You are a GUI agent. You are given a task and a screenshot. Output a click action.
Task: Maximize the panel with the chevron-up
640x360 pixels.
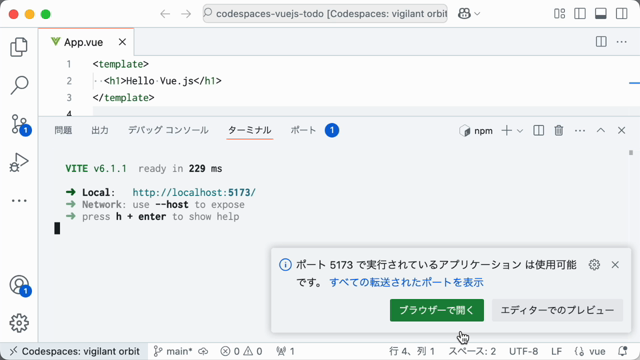(601, 131)
